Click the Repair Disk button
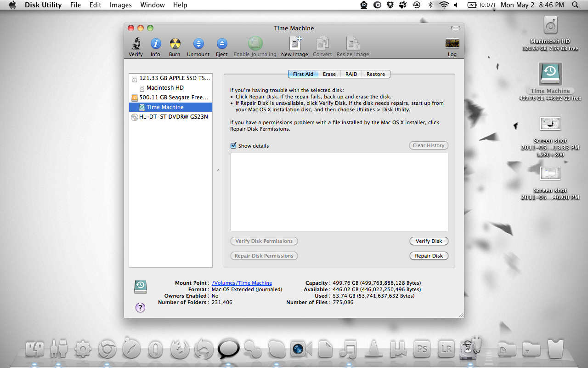The width and height of the screenshot is (588, 368). [429, 256]
